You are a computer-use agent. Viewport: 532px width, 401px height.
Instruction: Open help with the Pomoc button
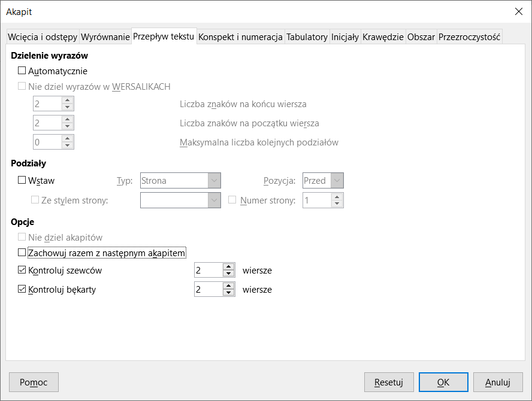[x=34, y=382]
